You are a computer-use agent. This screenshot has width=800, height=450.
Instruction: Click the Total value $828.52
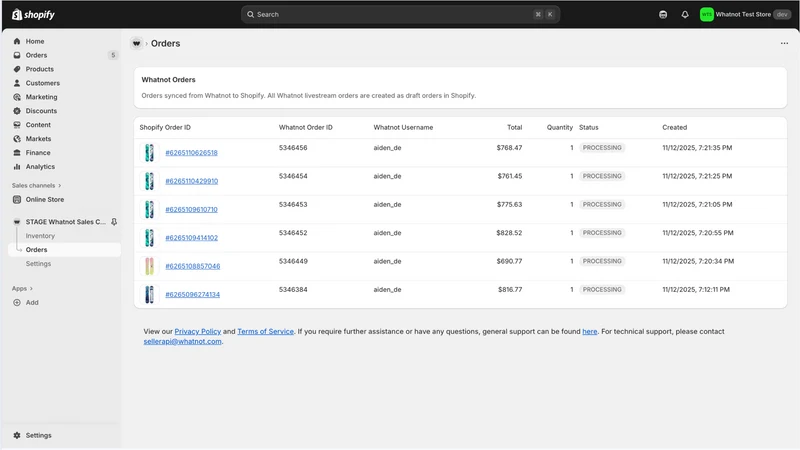(509, 233)
